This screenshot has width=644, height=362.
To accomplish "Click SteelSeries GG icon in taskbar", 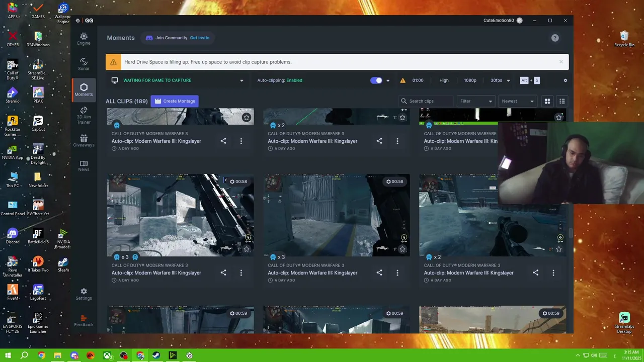I will (x=189, y=355).
